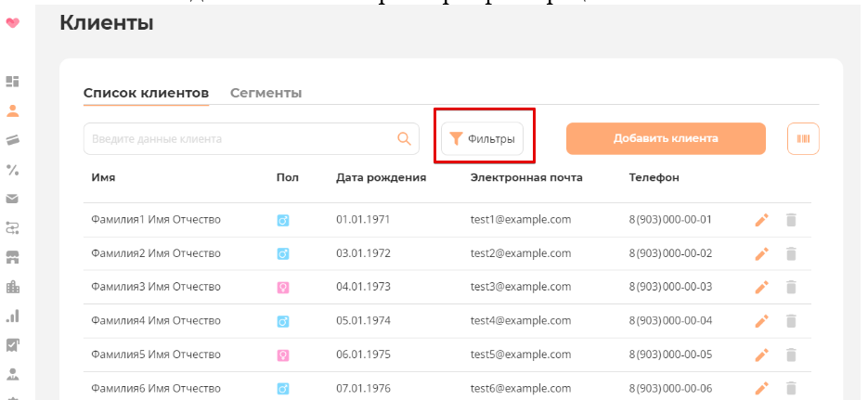The width and height of the screenshot is (868, 400).
Task: Open the bar chart analytics sidebar icon
Action: [x=13, y=316]
